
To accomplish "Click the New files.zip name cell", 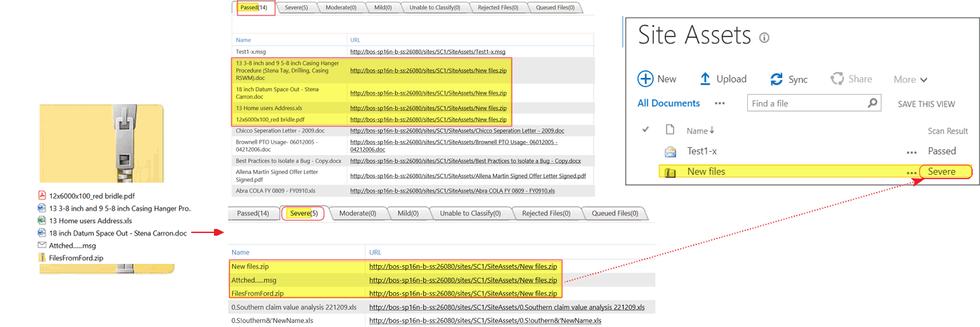I will (x=251, y=267).
